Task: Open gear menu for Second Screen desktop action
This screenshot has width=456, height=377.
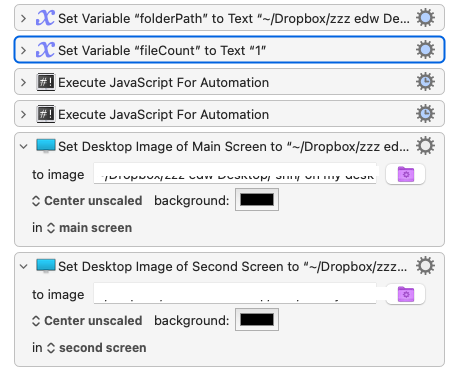Action: (x=425, y=266)
